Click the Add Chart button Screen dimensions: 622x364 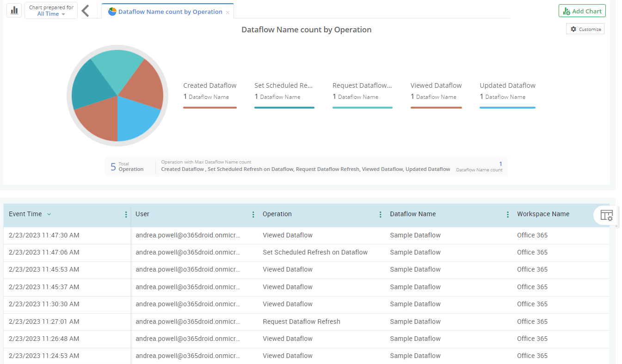[582, 11]
